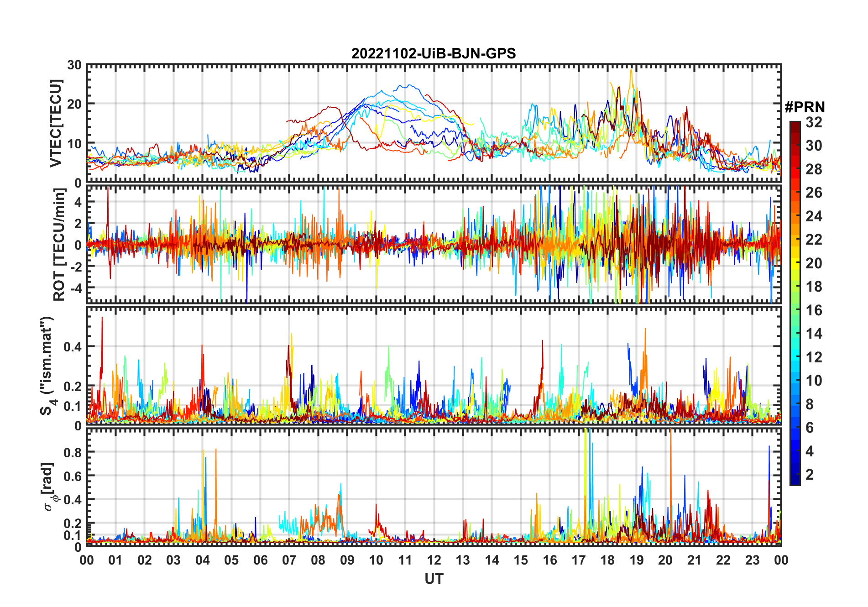The image size is (868, 607).
Task: Click inside the S4 scintillation plot panel
Action: (x=434, y=366)
